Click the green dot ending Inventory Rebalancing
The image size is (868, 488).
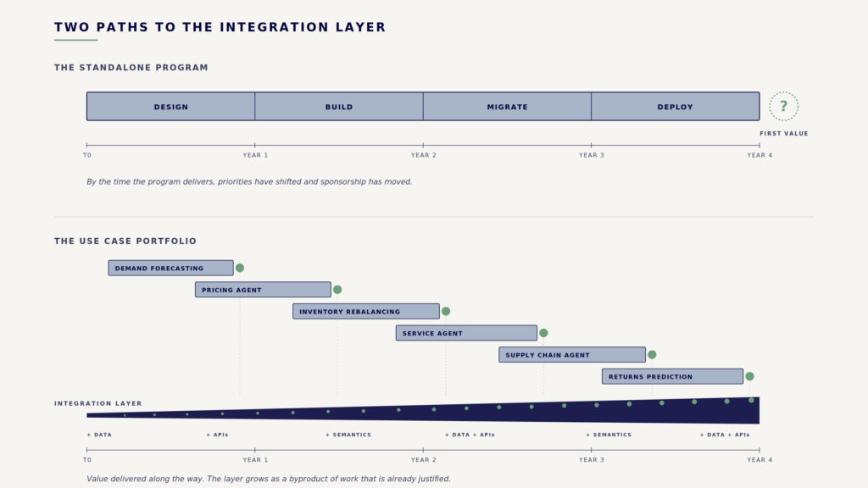pyautogui.click(x=446, y=311)
